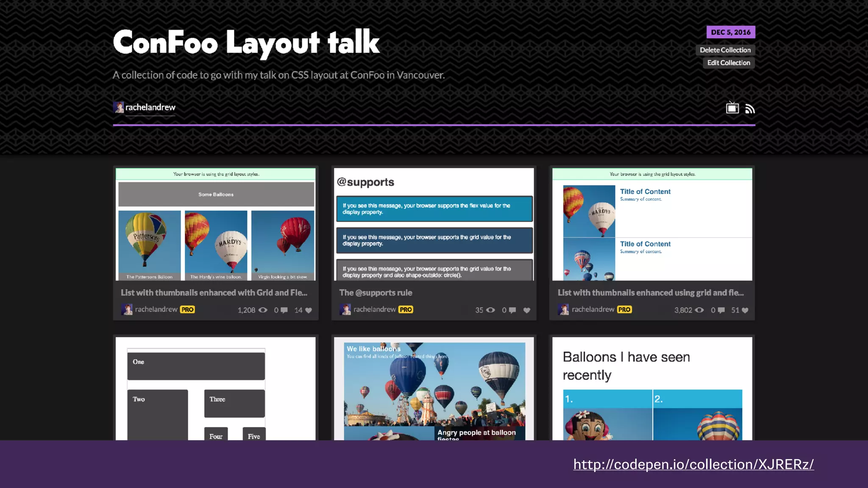
Task: Open the codepen.io collection URL link
Action: click(x=693, y=464)
